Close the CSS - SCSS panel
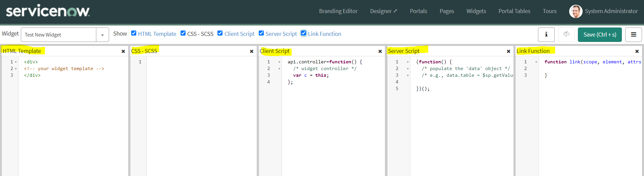Viewport: 644px width, 176px height. pyautogui.click(x=251, y=51)
